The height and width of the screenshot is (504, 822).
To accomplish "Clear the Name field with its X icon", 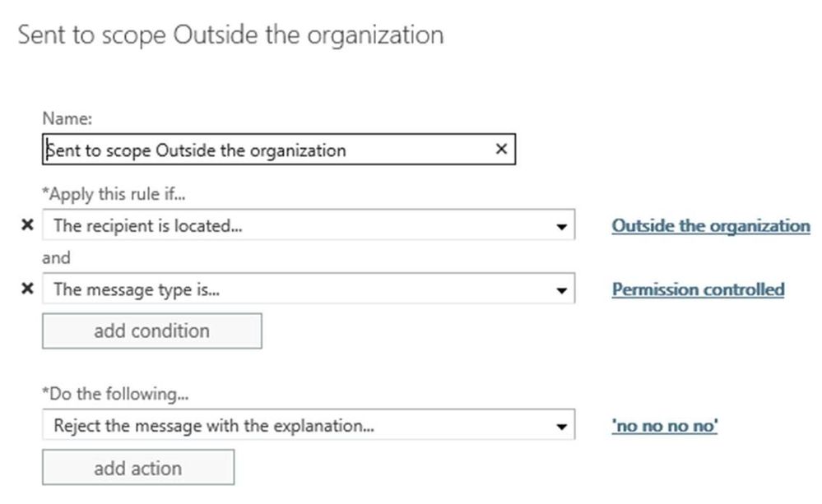I will [501, 150].
